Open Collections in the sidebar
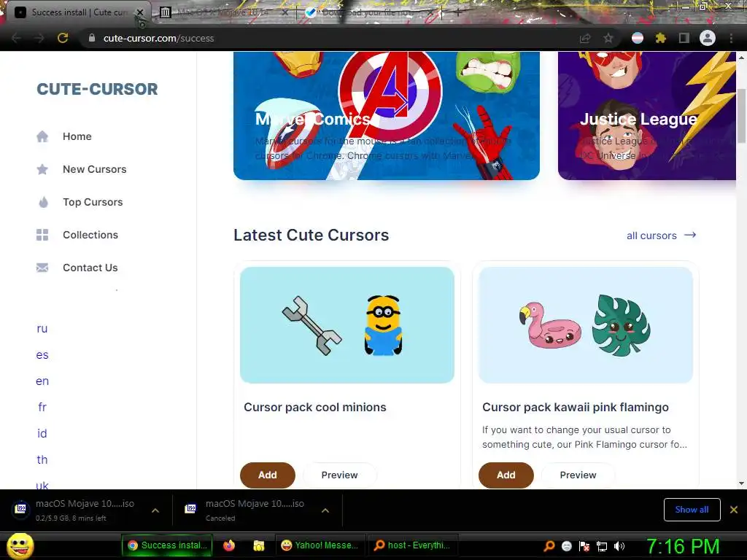 pos(90,235)
